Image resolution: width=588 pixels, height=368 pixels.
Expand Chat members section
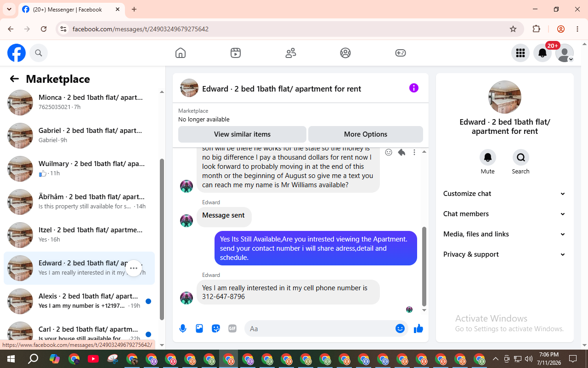tap(504, 214)
